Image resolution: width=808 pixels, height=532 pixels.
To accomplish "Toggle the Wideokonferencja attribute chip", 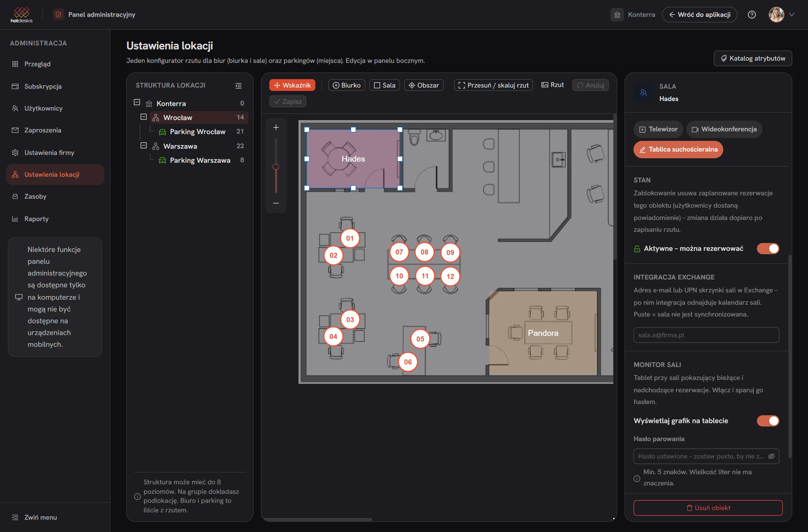I will click(724, 129).
